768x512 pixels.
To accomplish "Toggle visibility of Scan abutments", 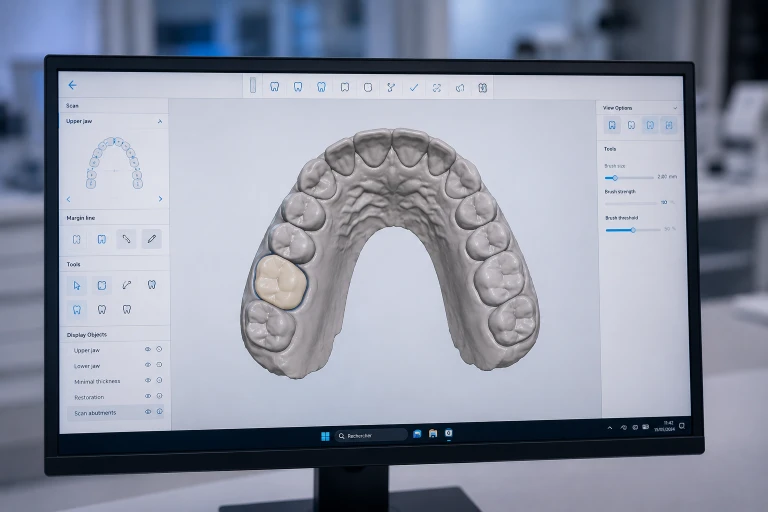I will [147, 412].
